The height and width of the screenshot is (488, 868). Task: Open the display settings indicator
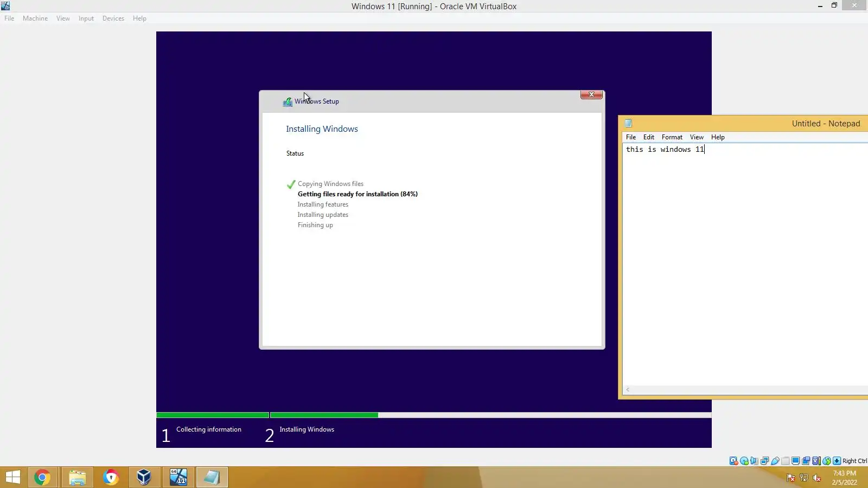point(795,461)
